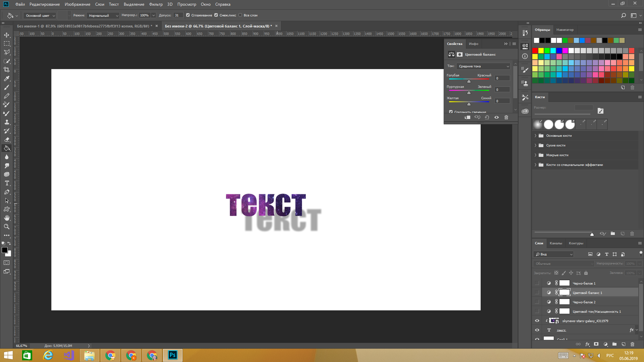Open the Режим Нормальный blend mode dropdown
Screen dimensions: 644x362
103,15
